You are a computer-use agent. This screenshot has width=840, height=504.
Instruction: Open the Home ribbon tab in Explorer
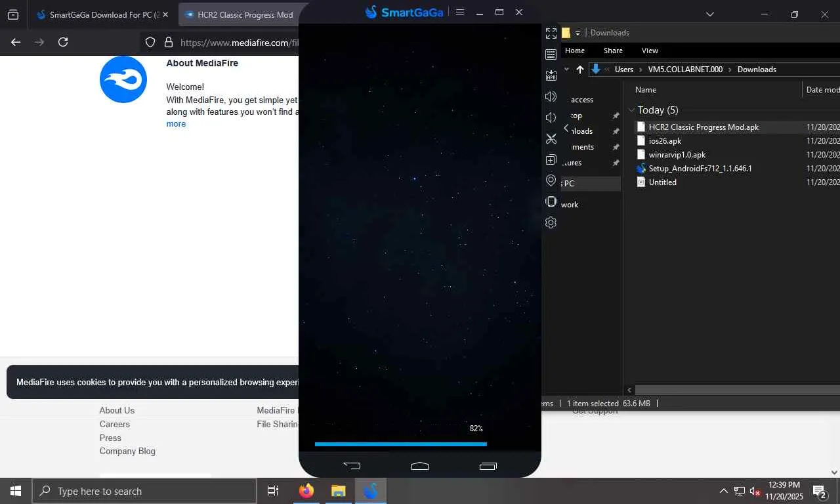(575, 51)
